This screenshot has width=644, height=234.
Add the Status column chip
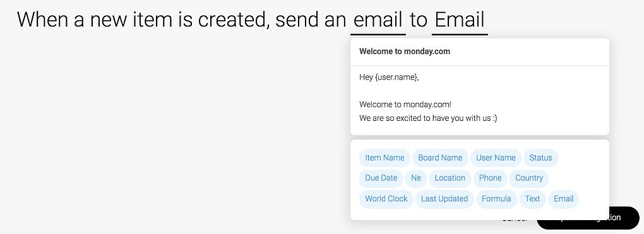(x=540, y=158)
